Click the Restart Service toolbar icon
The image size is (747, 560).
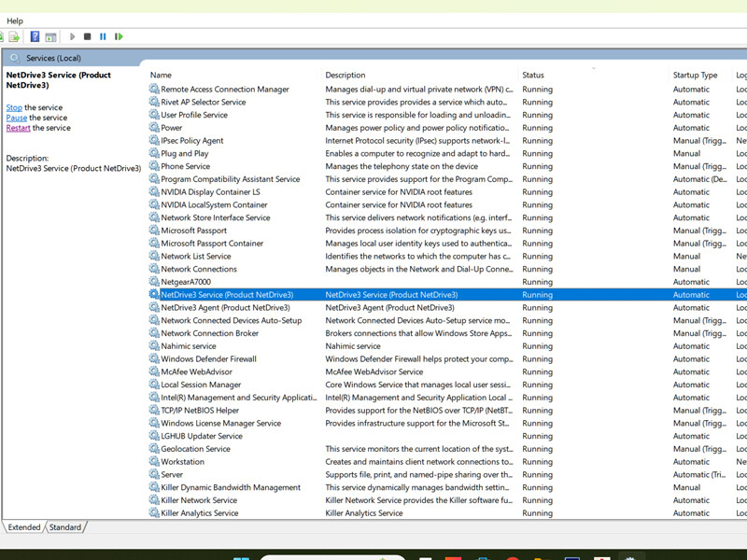point(119,36)
